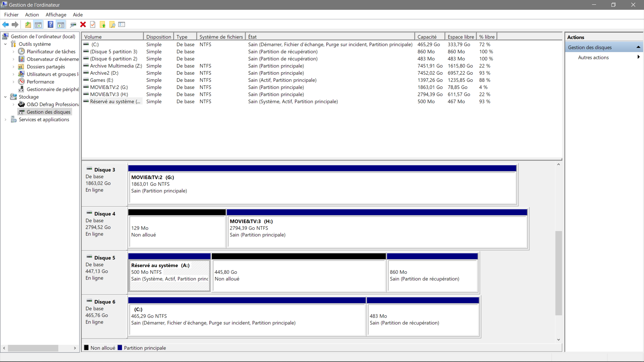This screenshot has width=644, height=362.
Task: Click the Performance icon
Action: (x=21, y=81)
